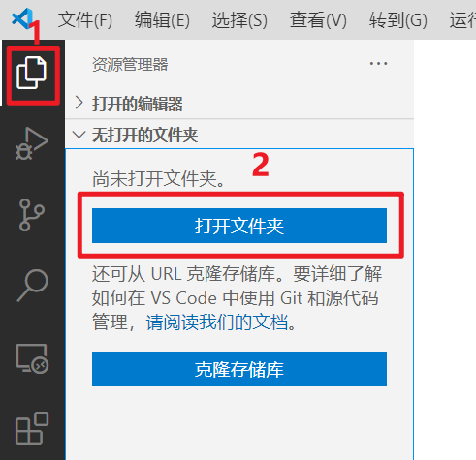476x460 pixels.
Task: Click the 打开文件夹 button
Action: 239,226
